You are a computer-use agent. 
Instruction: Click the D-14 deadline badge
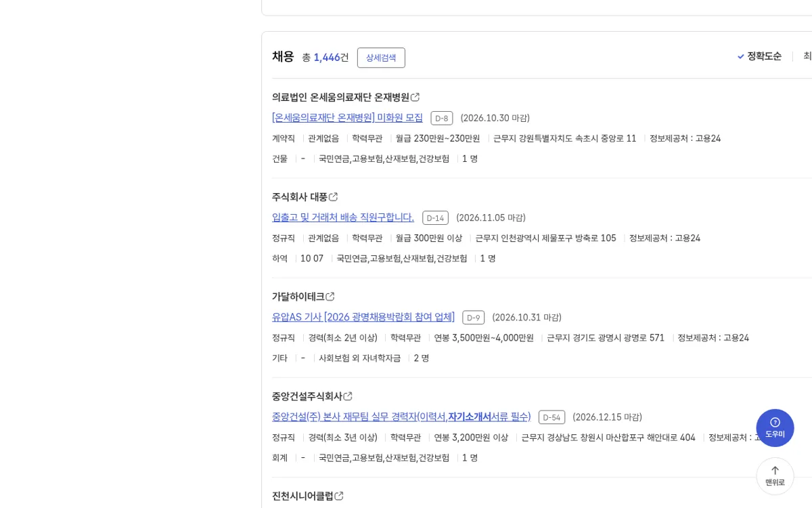coord(435,217)
